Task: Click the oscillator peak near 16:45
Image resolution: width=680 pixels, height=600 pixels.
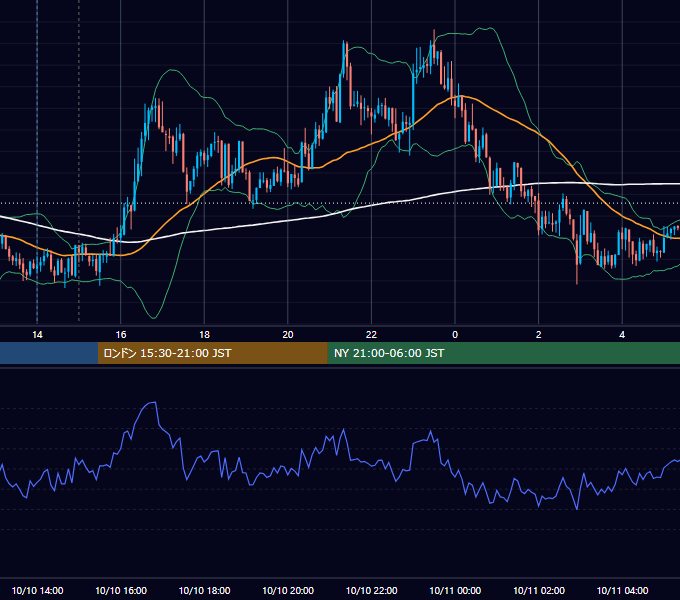Action: pos(153,403)
